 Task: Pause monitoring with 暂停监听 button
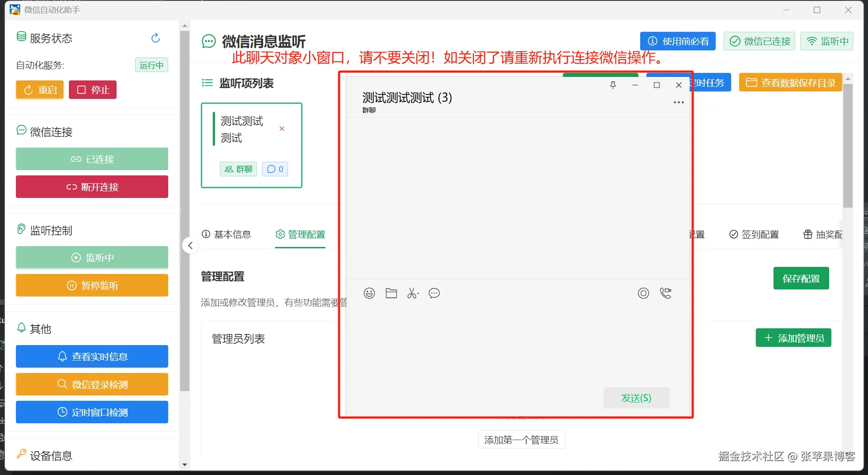(x=92, y=285)
